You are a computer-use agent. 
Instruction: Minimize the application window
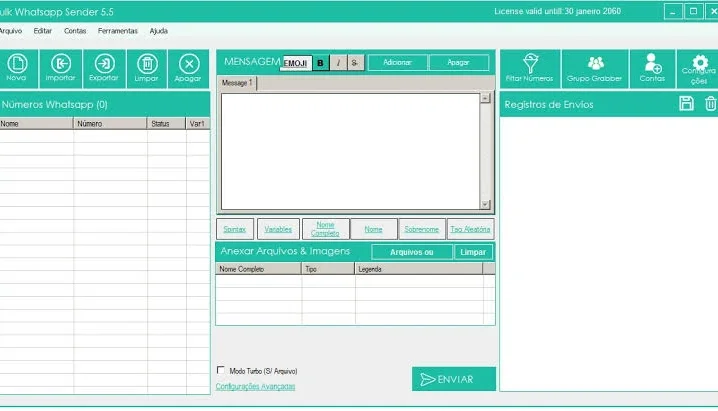(x=673, y=11)
